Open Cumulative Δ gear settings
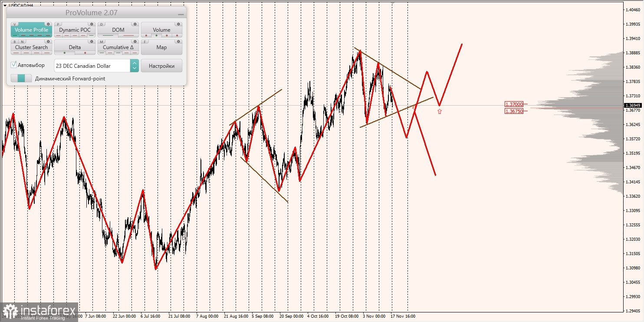This screenshot has height=322, width=644. [x=135, y=42]
